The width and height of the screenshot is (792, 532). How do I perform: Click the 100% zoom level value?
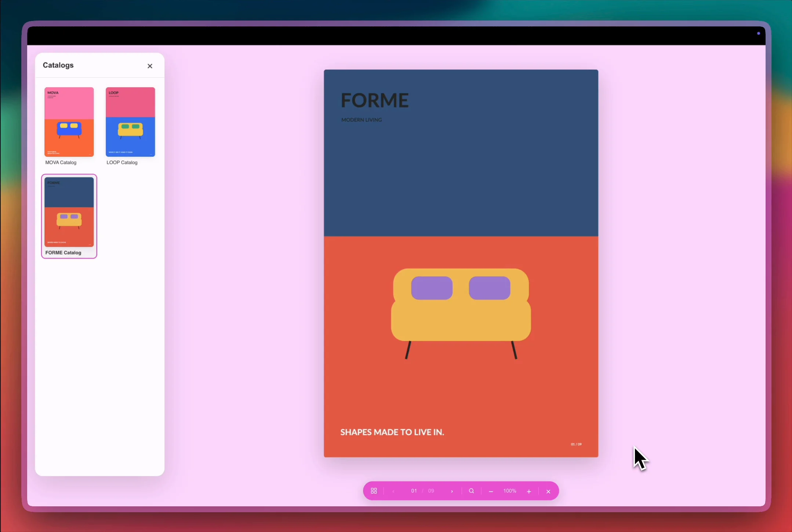[510, 491]
